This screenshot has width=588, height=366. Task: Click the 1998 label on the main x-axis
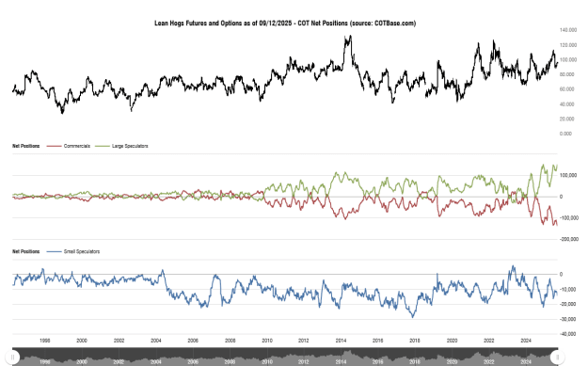(44, 341)
